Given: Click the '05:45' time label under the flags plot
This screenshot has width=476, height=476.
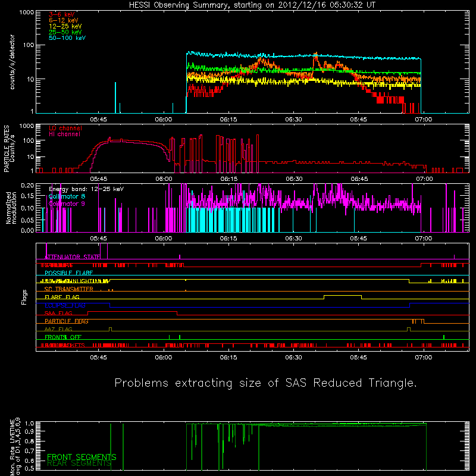Looking at the screenshot, I should tap(98, 358).
